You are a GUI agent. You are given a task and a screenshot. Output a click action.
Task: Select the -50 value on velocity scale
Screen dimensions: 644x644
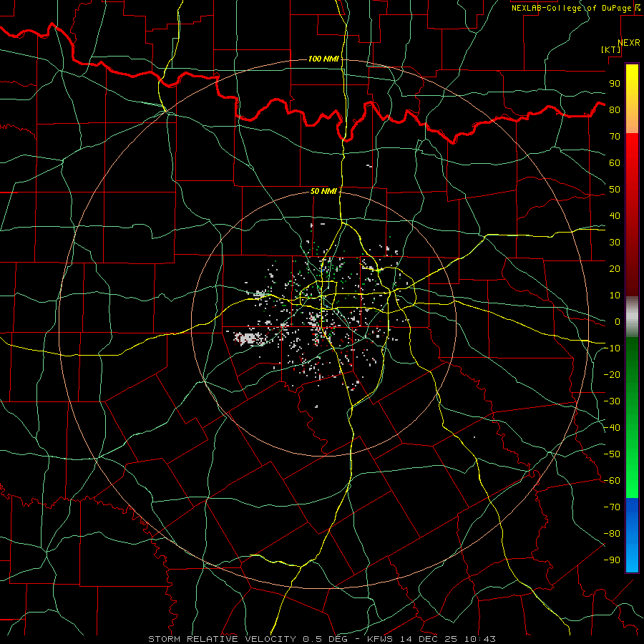click(x=612, y=454)
